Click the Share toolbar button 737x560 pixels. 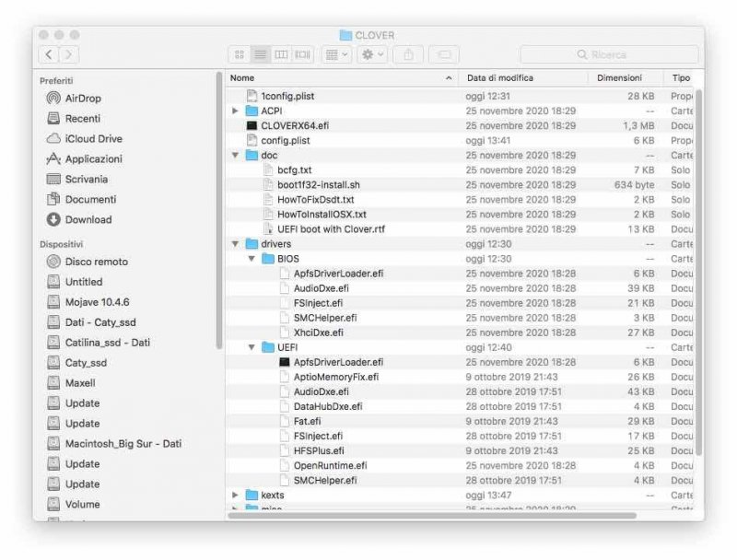408,55
